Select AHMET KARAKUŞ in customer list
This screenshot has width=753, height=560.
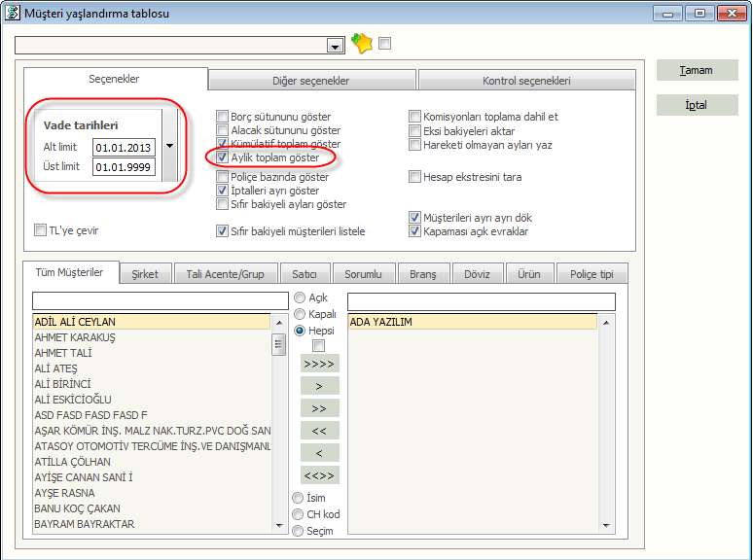point(75,337)
